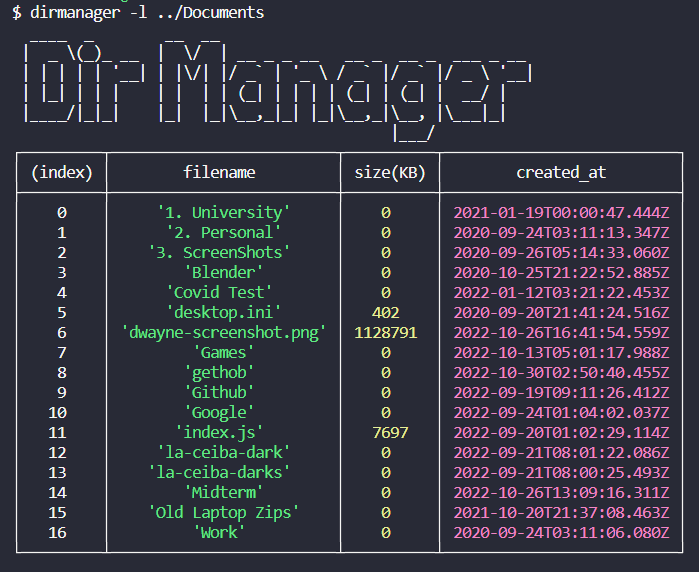
Task: Select the 'la-ceiba-darks' filename
Action: pyautogui.click(x=219, y=473)
